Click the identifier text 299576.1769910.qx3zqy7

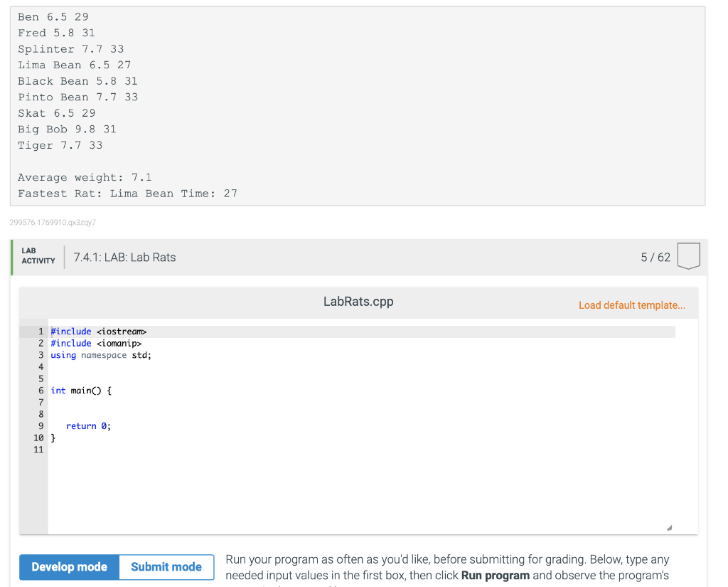tap(53, 222)
